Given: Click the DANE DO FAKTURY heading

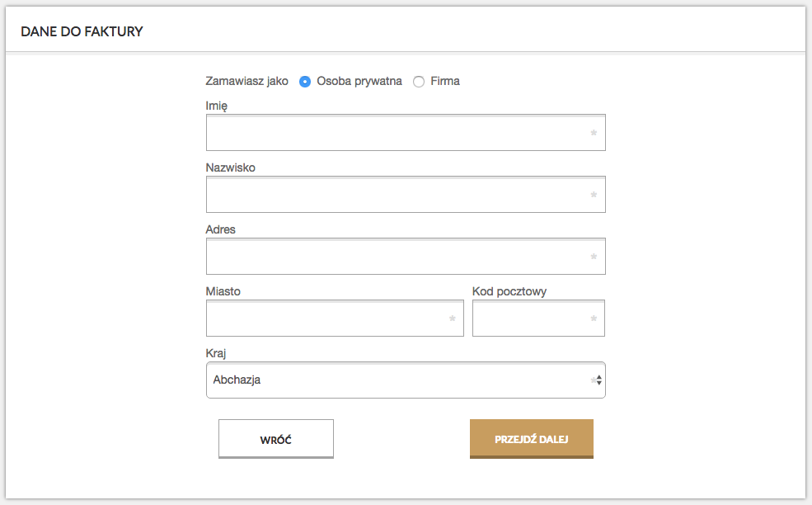Looking at the screenshot, I should (x=82, y=31).
